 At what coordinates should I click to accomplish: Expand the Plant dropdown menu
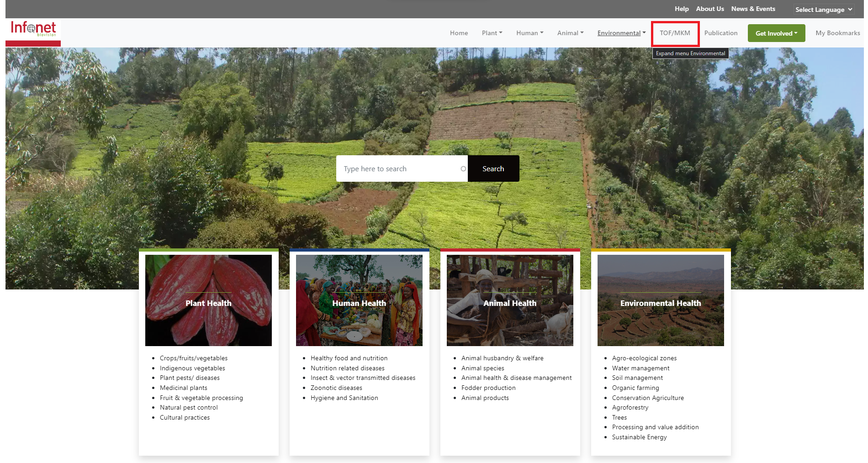492,33
